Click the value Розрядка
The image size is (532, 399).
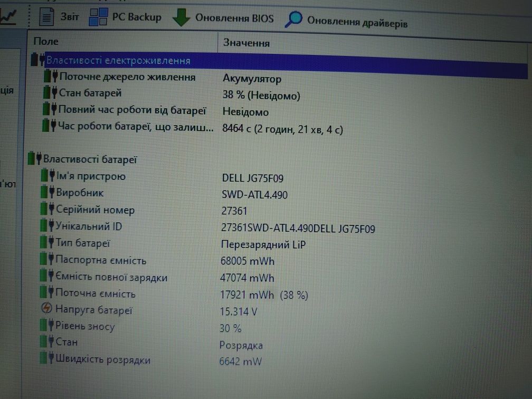(241, 345)
